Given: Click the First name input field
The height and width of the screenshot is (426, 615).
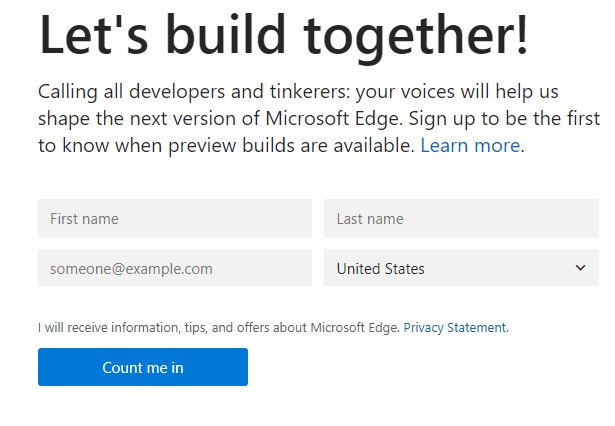Looking at the screenshot, I should [x=175, y=218].
